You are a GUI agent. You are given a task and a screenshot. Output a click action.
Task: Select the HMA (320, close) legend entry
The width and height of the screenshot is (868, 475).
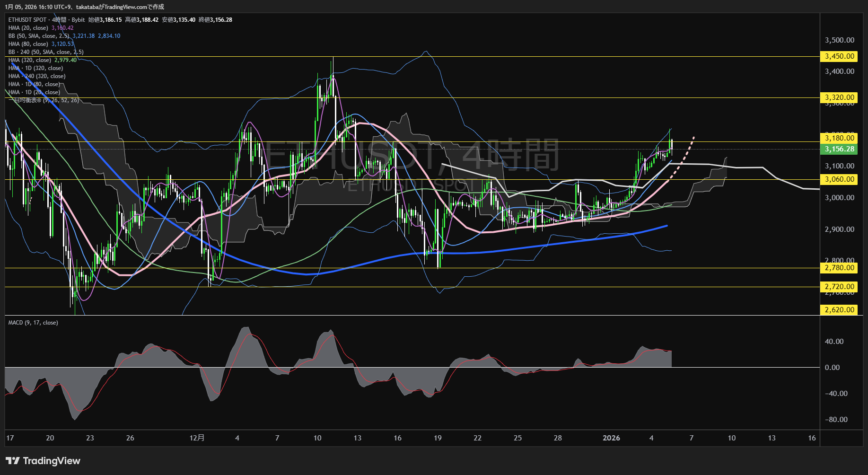pyautogui.click(x=30, y=60)
